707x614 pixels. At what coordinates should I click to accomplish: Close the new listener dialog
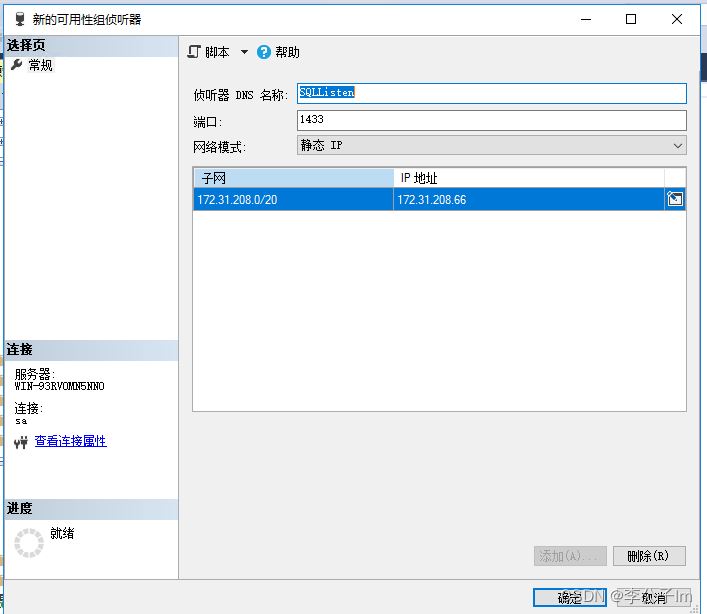point(676,19)
